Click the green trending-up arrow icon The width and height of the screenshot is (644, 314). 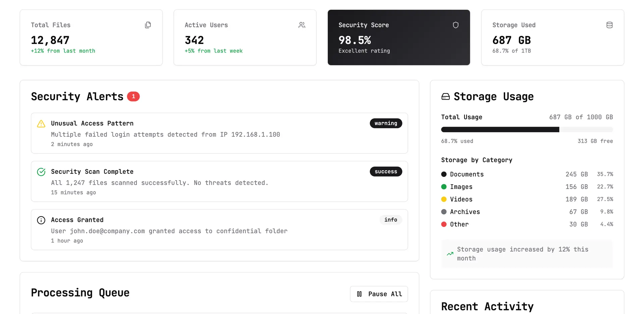450,254
